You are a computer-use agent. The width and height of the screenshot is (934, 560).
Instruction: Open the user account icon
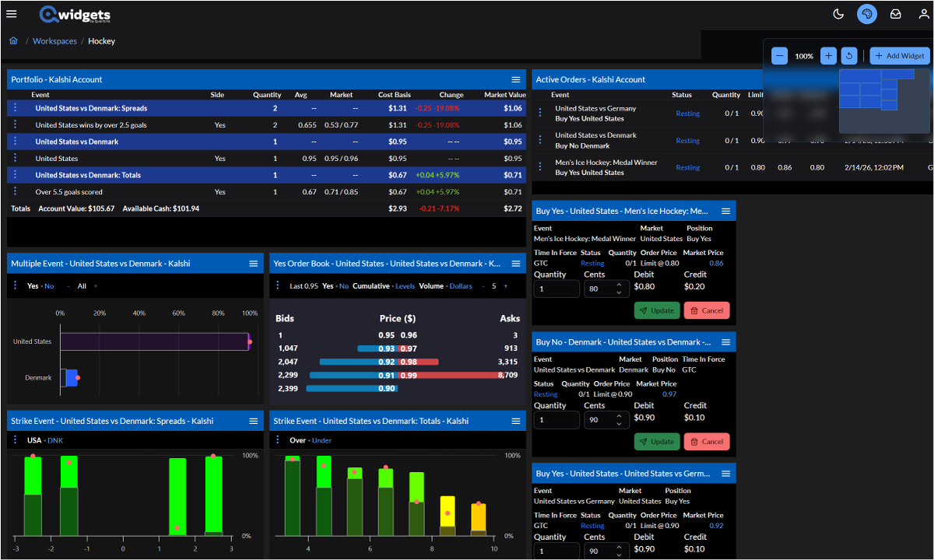(x=924, y=14)
